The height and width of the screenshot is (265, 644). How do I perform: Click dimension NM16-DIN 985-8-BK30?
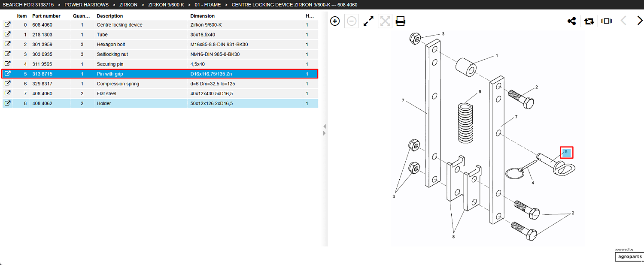(x=215, y=54)
